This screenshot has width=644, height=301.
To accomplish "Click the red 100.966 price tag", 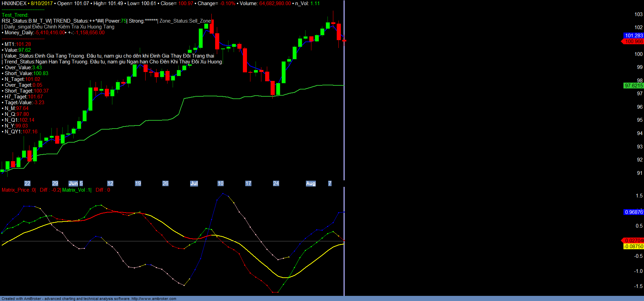I will coord(633,41).
